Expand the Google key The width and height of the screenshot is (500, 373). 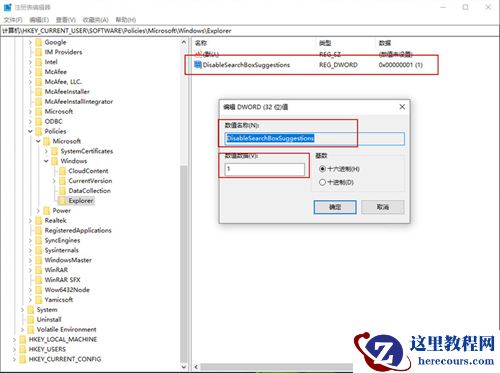30,42
